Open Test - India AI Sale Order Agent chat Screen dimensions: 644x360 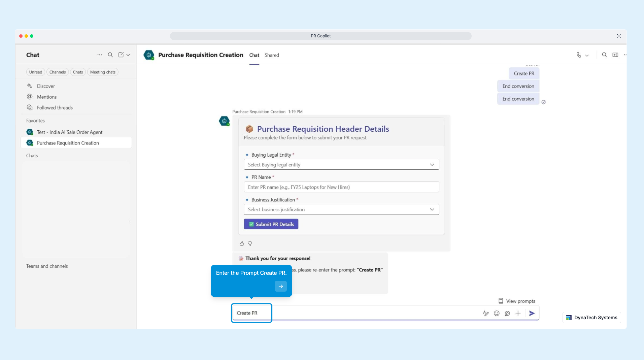click(70, 132)
